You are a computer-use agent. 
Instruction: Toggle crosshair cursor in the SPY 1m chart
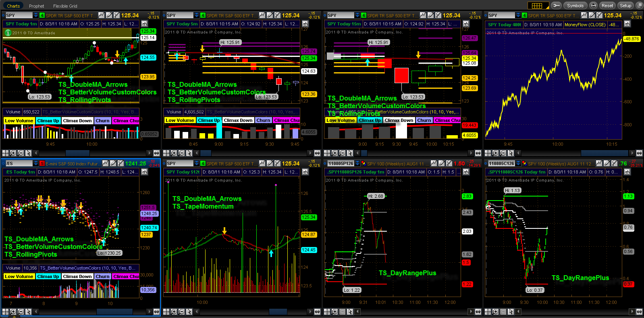point(5,153)
